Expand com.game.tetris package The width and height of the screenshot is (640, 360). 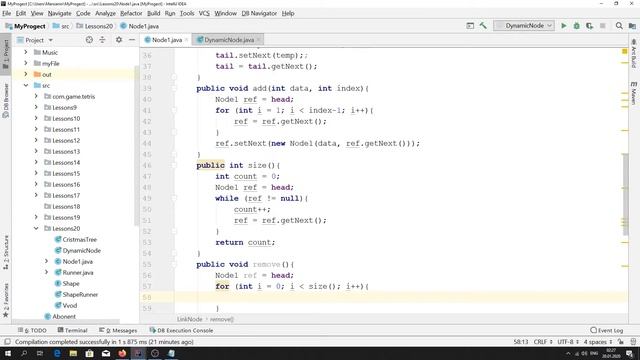tap(36, 96)
